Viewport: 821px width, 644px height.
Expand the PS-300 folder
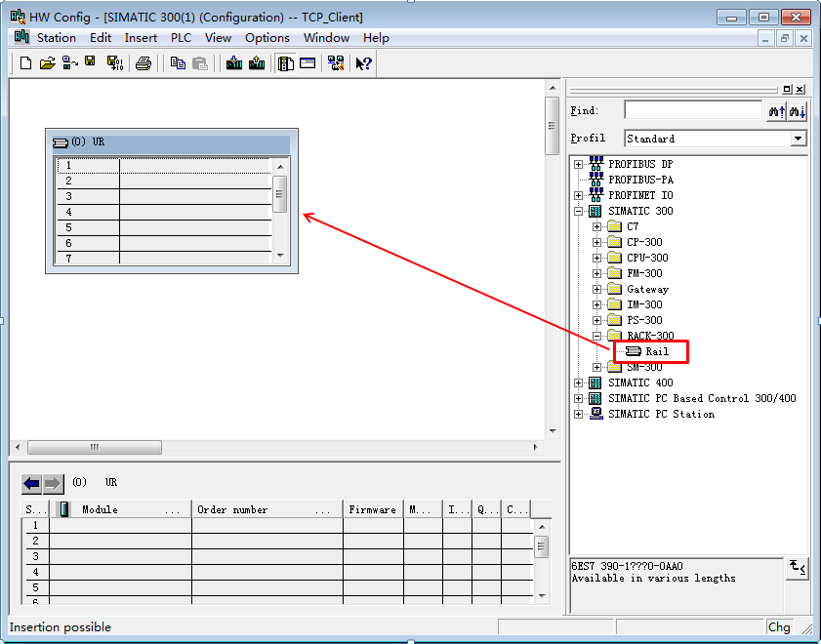coord(596,320)
